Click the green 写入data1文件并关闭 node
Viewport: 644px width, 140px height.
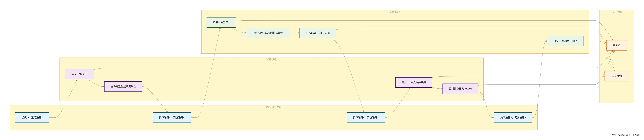318,33
